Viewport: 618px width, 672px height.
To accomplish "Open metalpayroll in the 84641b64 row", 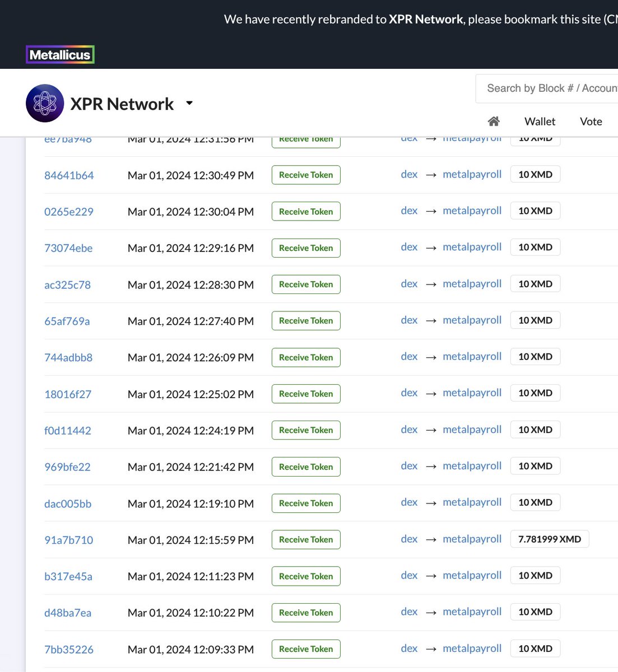I will coord(472,174).
